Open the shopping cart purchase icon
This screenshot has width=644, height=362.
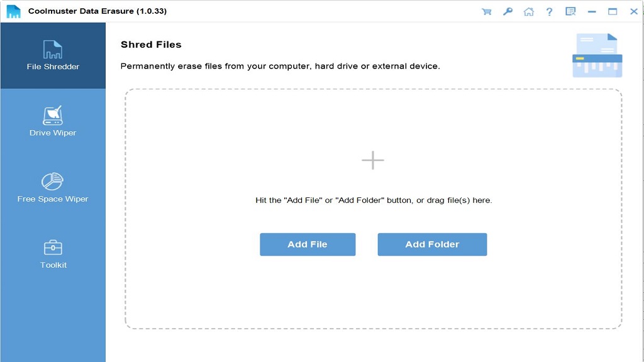(486, 11)
